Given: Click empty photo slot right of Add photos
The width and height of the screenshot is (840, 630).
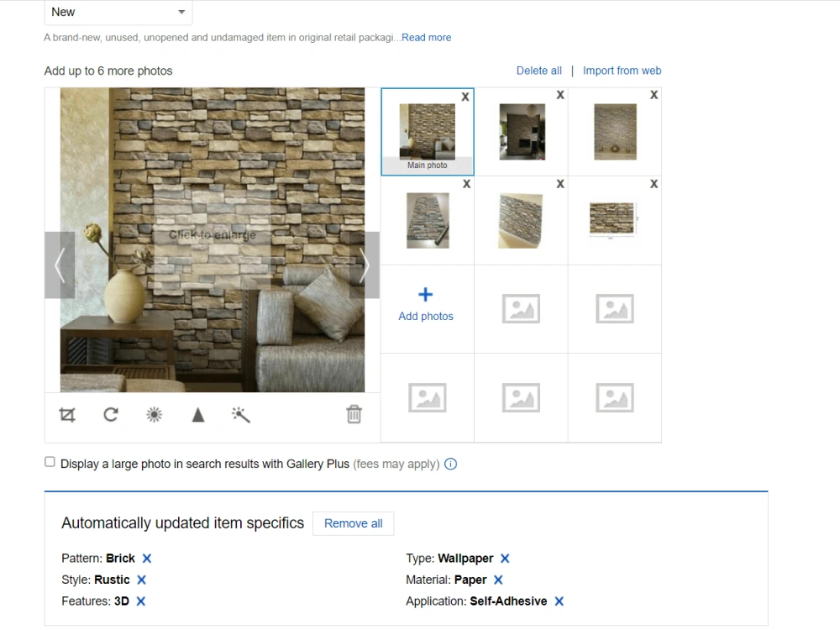Looking at the screenshot, I should 521,309.
